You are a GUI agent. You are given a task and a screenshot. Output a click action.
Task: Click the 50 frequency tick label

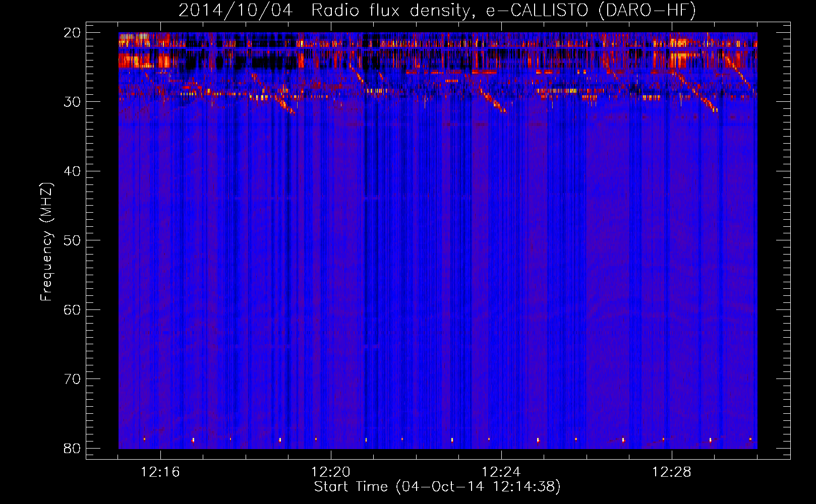coord(72,240)
